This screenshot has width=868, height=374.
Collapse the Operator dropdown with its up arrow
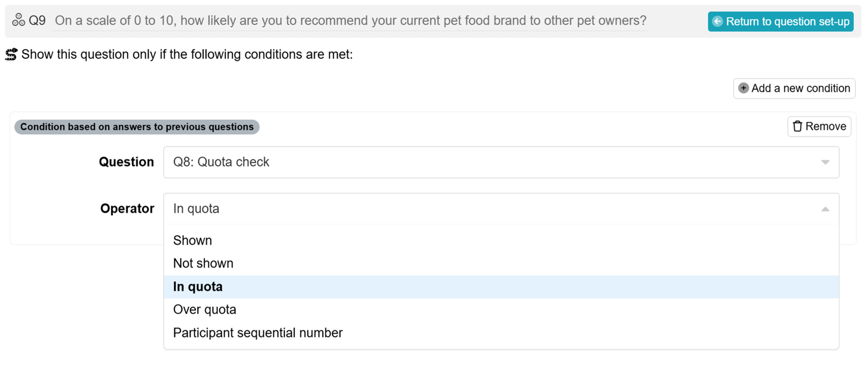(x=825, y=208)
